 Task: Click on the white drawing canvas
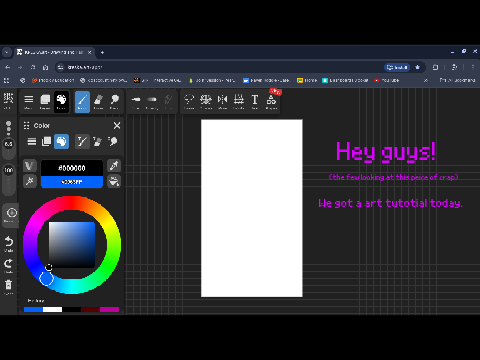tap(252, 208)
